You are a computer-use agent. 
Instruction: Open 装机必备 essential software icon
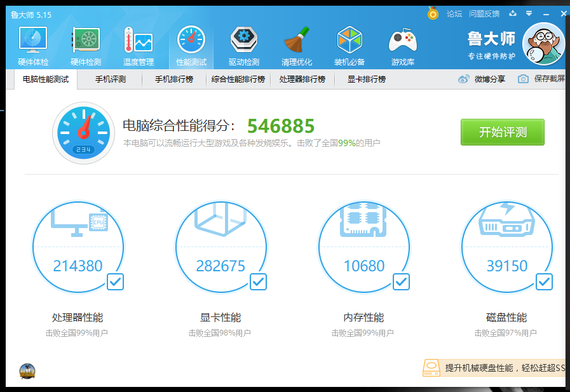[349, 44]
